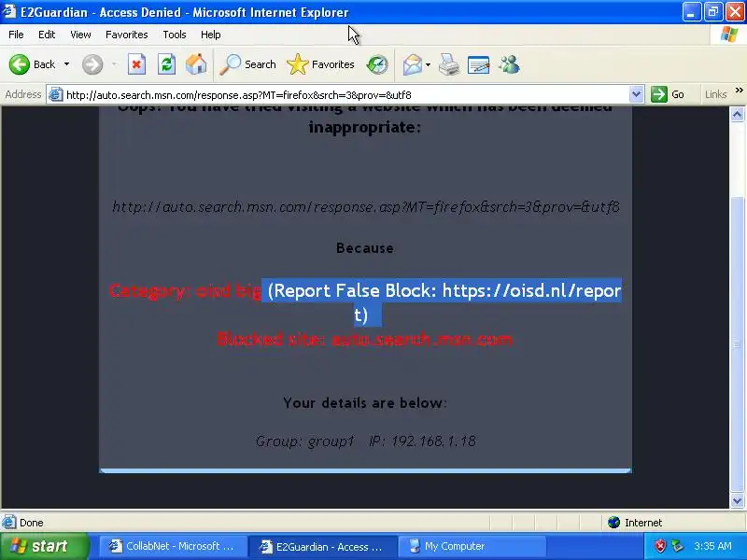Open Favorites pane star button

click(320, 64)
